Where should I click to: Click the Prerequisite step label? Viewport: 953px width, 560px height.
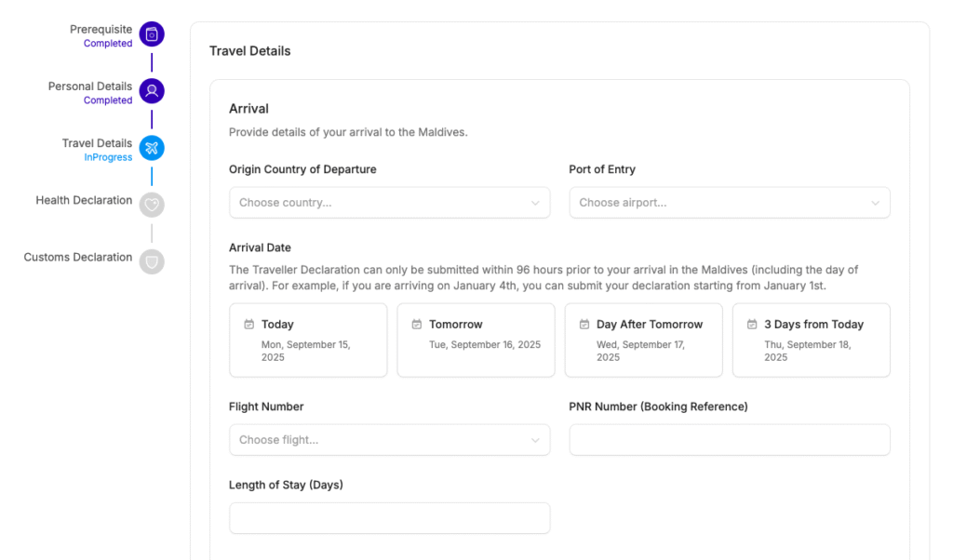pos(101,30)
